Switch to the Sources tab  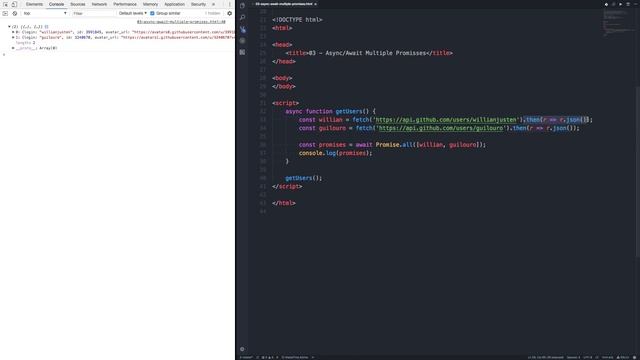point(78,4)
